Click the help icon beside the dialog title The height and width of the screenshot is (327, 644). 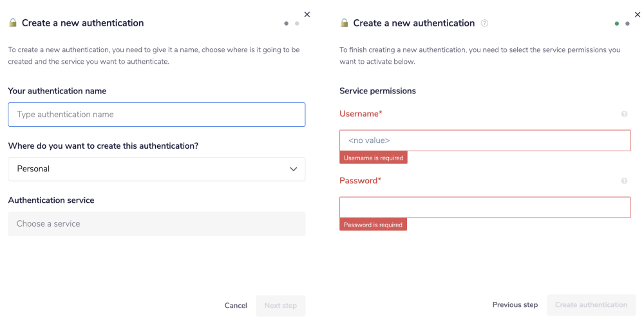point(484,23)
